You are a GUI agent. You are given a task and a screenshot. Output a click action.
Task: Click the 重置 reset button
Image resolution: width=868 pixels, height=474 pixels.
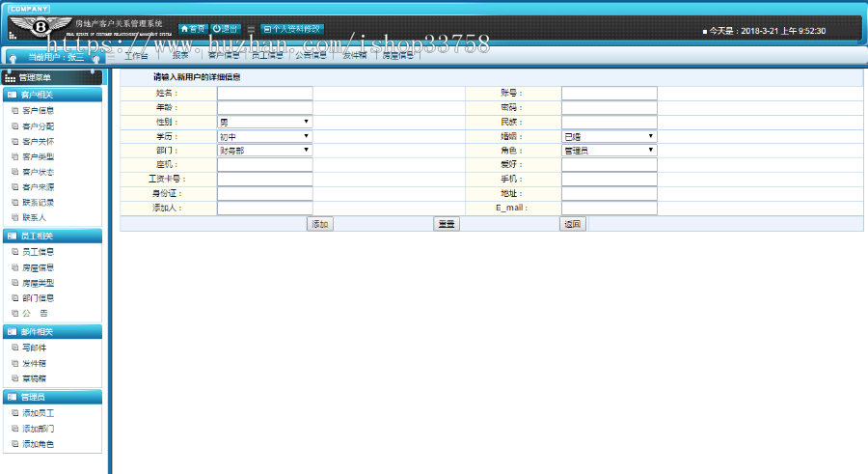pyautogui.click(x=447, y=224)
